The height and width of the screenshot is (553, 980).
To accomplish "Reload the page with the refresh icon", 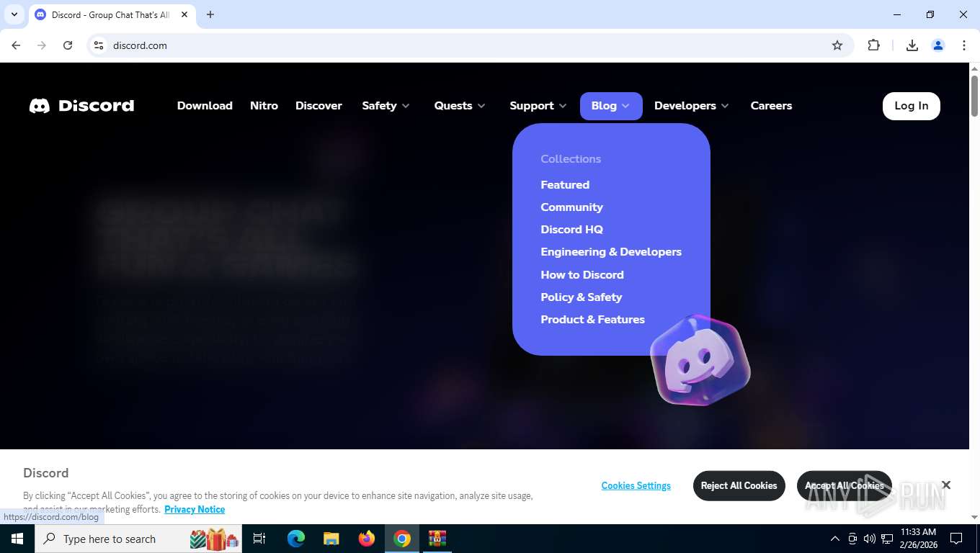I will 68,45.
